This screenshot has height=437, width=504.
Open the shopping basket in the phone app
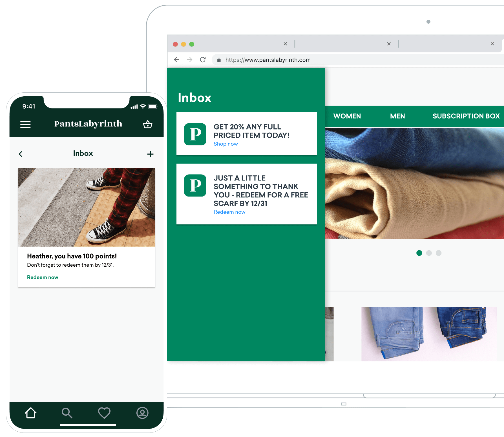(148, 124)
